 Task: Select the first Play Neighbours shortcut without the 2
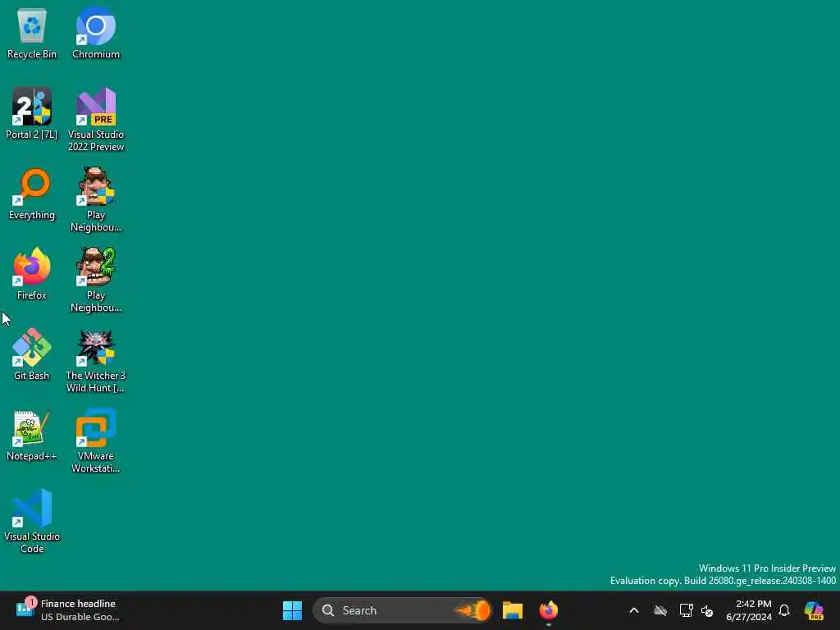click(96, 199)
